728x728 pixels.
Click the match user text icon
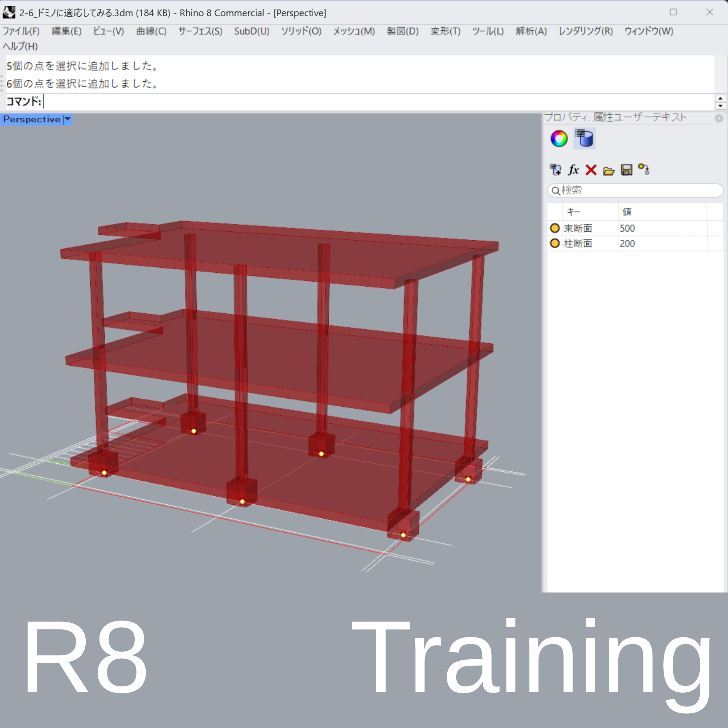pyautogui.click(x=644, y=169)
